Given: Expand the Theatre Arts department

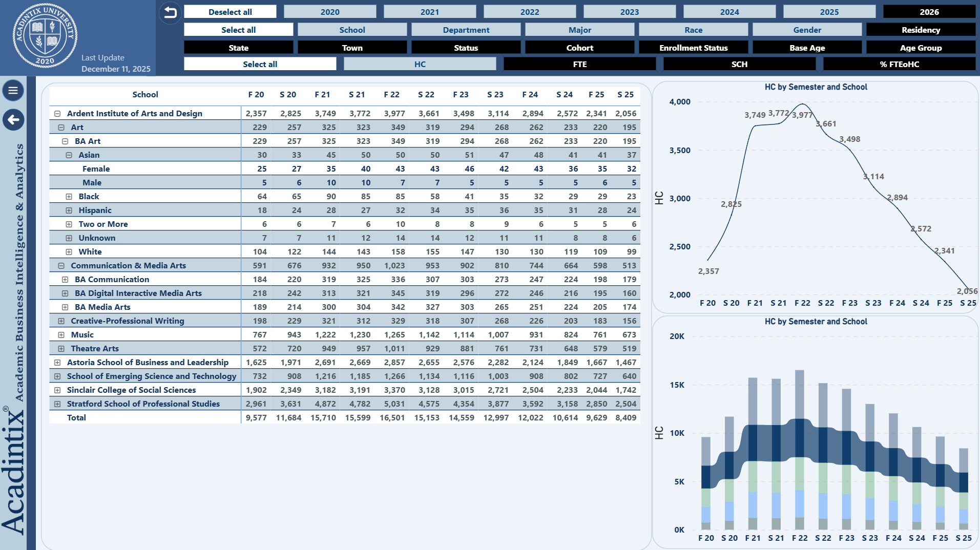Looking at the screenshot, I should click(61, 349).
